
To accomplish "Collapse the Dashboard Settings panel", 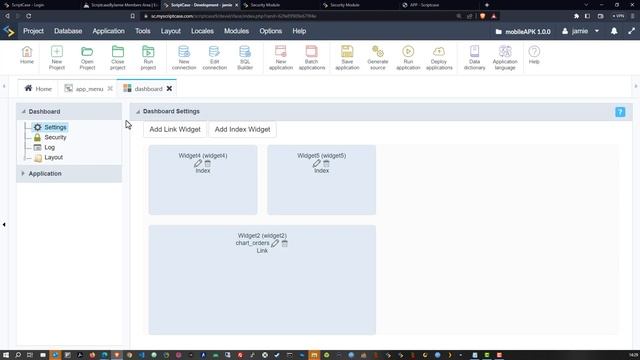I will click(138, 111).
